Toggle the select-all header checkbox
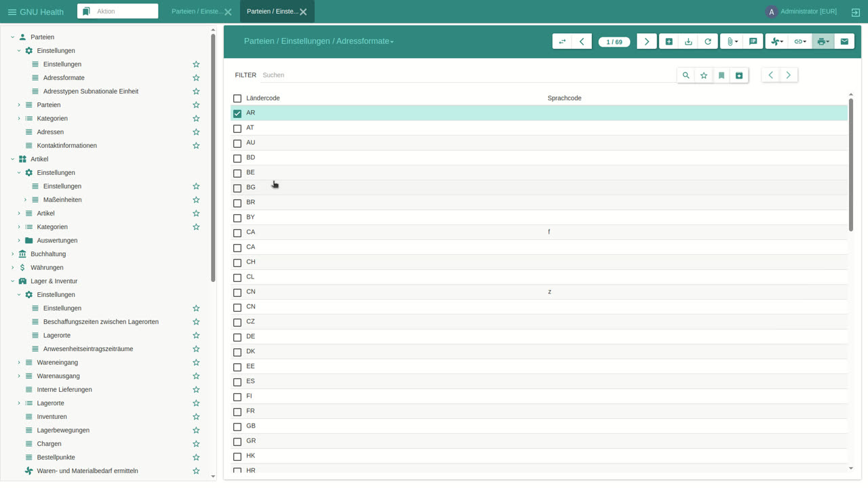The height and width of the screenshot is (488, 868). click(x=237, y=99)
